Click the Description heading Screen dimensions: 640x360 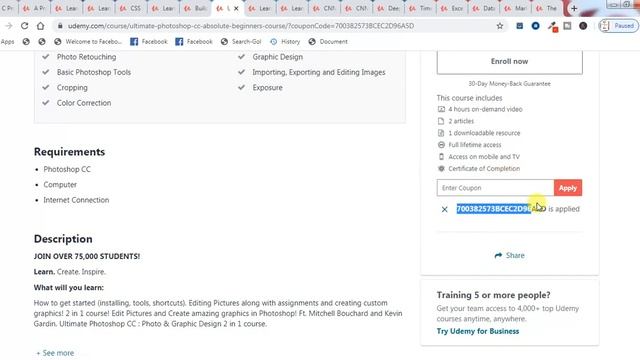pyautogui.click(x=63, y=239)
